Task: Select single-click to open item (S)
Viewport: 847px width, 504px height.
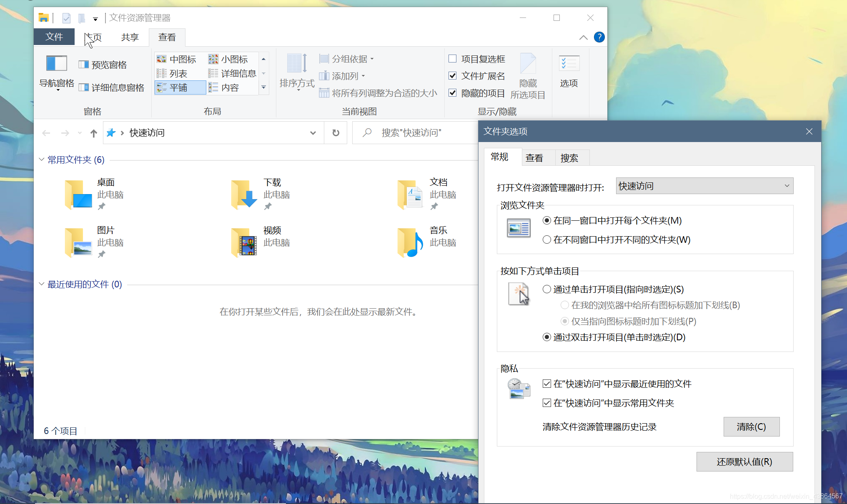Action: coord(613,289)
